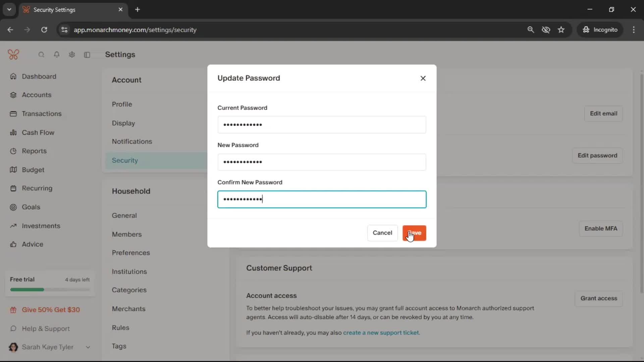The width and height of the screenshot is (644, 362).
Task: Open the site information icon beside URL
Action: click(x=64, y=30)
